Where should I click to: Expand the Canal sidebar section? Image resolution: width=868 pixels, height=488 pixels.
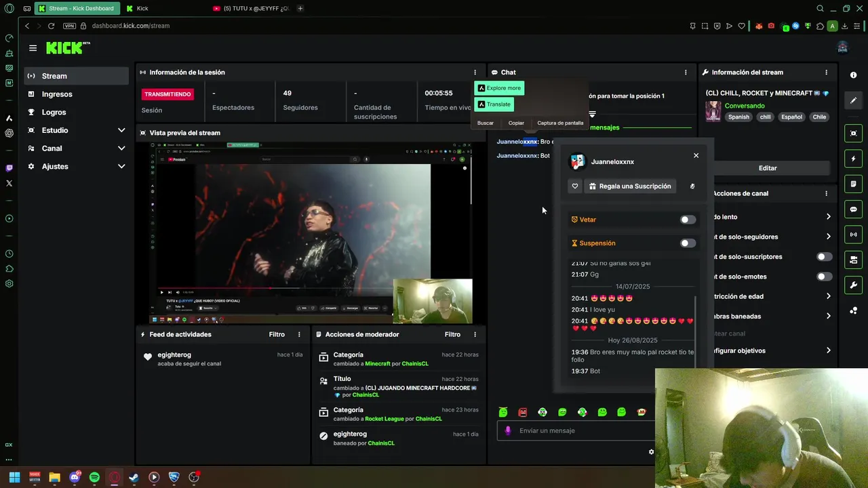click(121, 148)
